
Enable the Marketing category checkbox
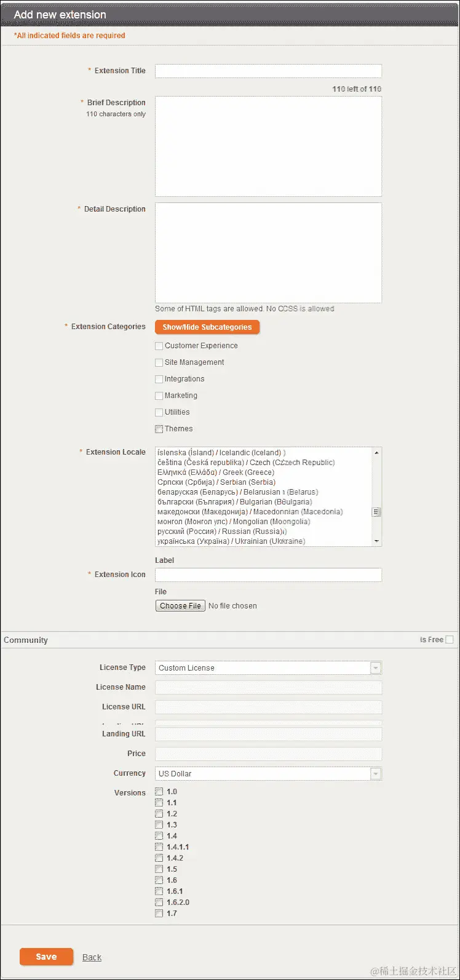coord(159,396)
